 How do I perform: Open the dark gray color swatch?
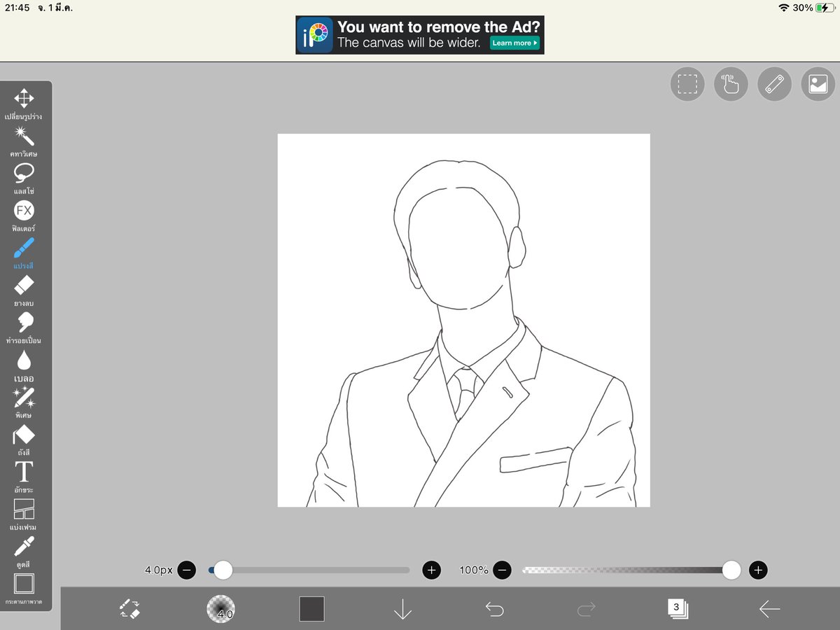pos(311,608)
